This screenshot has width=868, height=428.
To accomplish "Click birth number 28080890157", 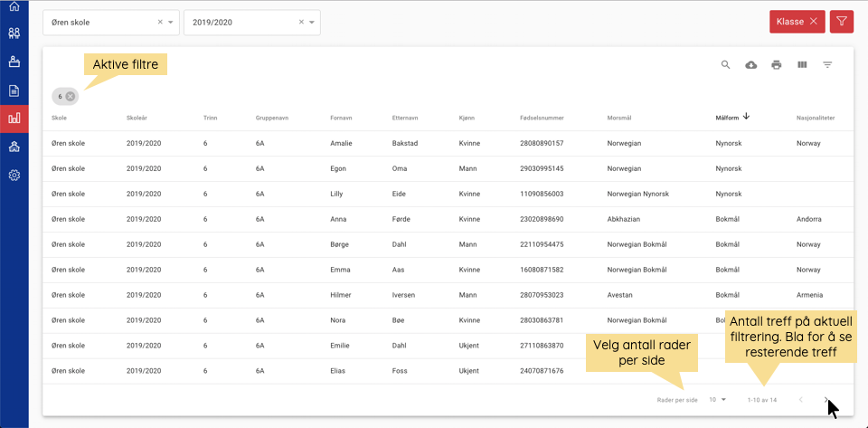I will point(542,143).
